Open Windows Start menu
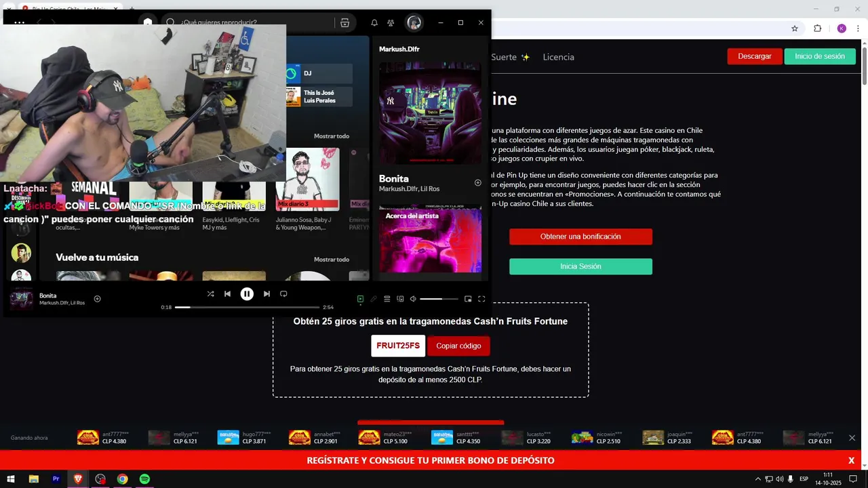The width and height of the screenshot is (868, 488). tap(11, 479)
